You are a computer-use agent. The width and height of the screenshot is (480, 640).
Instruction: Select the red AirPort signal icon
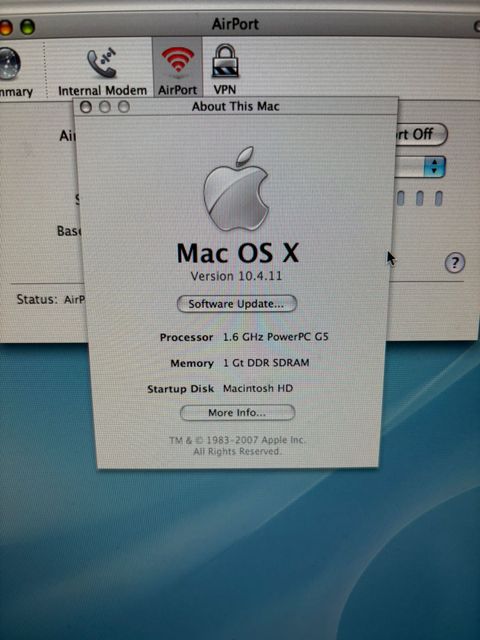178,60
